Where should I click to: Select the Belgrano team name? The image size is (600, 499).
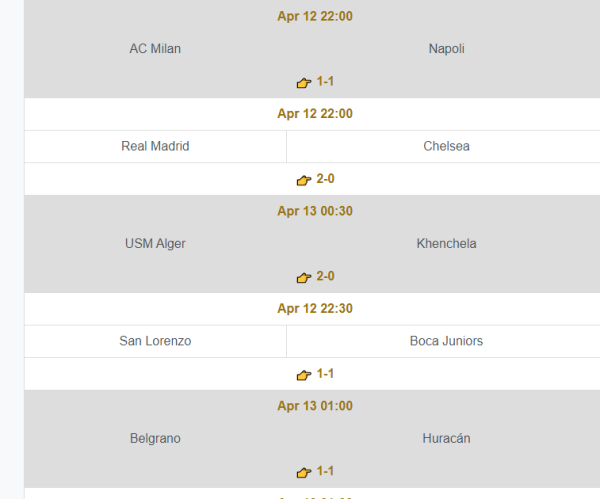[x=155, y=438]
